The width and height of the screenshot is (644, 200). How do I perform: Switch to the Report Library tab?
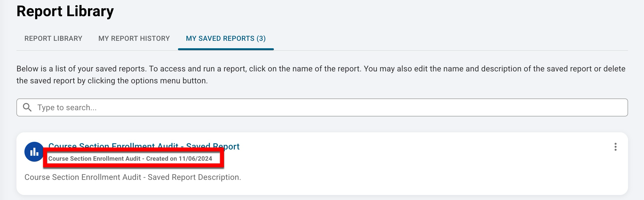click(53, 38)
